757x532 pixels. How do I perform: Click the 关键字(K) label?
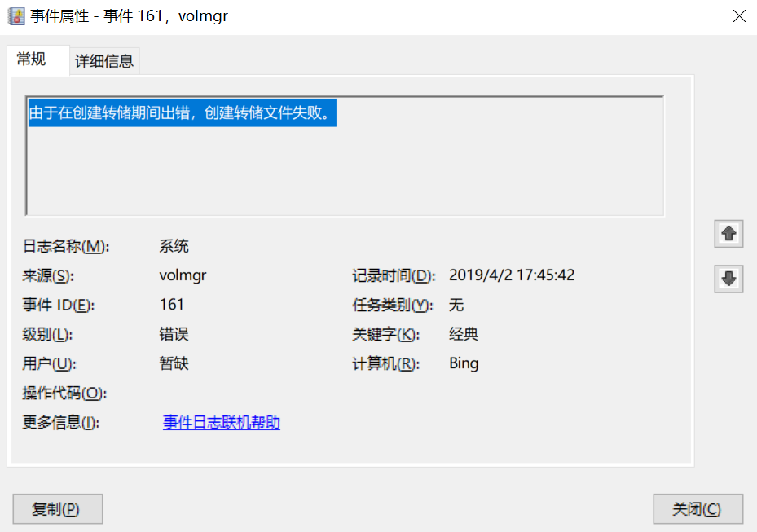[386, 334]
